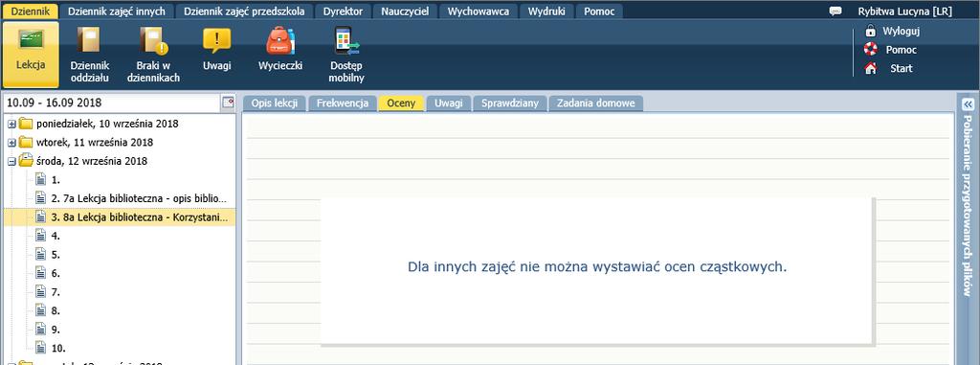980x365 pixels.
Task: Click folder icon for poniedziałek, 10 września
Action: pos(26,124)
